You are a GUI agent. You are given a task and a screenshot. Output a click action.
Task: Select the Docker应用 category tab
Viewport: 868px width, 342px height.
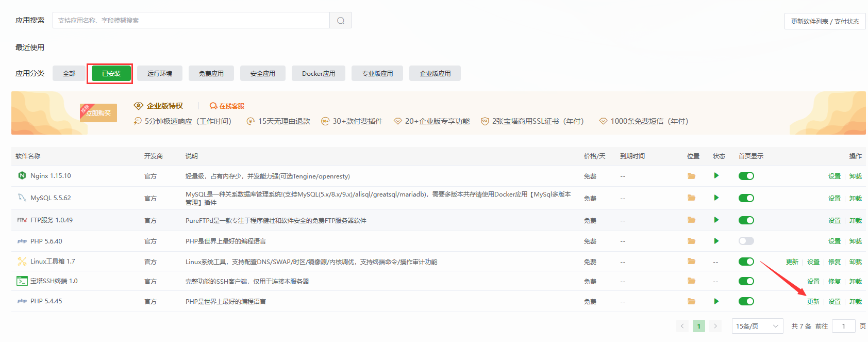coord(319,73)
